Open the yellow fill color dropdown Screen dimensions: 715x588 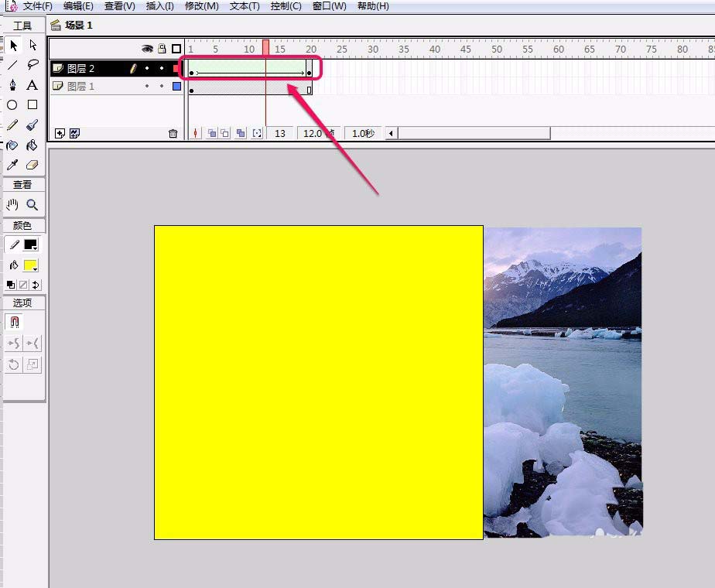pyautogui.click(x=30, y=265)
